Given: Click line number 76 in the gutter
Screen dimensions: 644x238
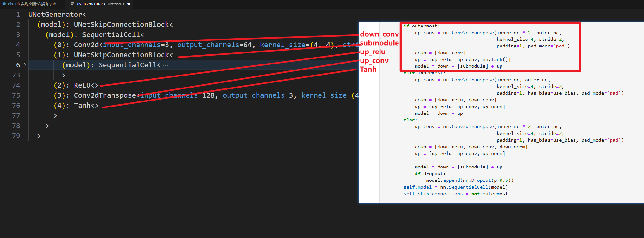Looking at the screenshot, I should (x=16, y=106).
